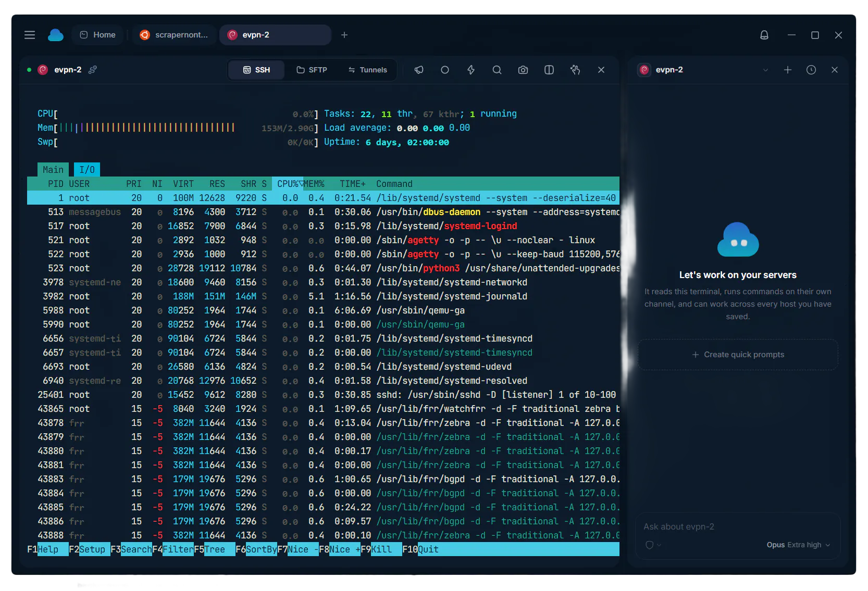Select the systemd PID 1 process row
Screen dimensions: 868x591
(x=323, y=198)
